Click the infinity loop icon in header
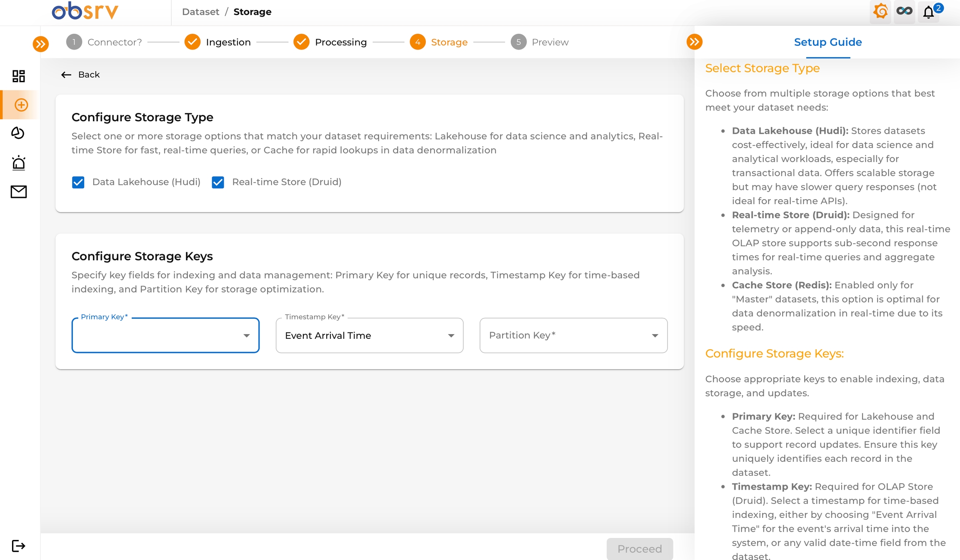The height and width of the screenshot is (560, 960). point(904,11)
